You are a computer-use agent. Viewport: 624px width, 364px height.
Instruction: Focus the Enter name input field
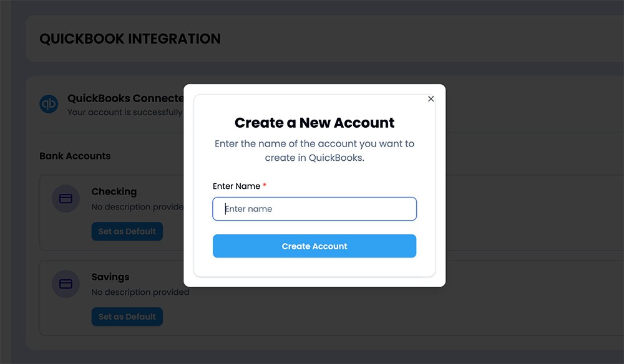coord(314,209)
